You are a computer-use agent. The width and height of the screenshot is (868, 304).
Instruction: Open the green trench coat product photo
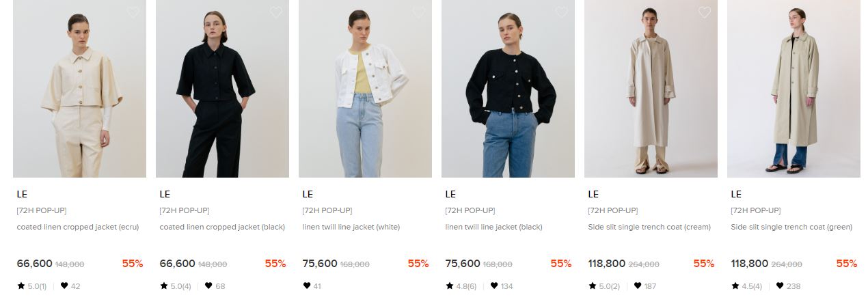(x=794, y=89)
